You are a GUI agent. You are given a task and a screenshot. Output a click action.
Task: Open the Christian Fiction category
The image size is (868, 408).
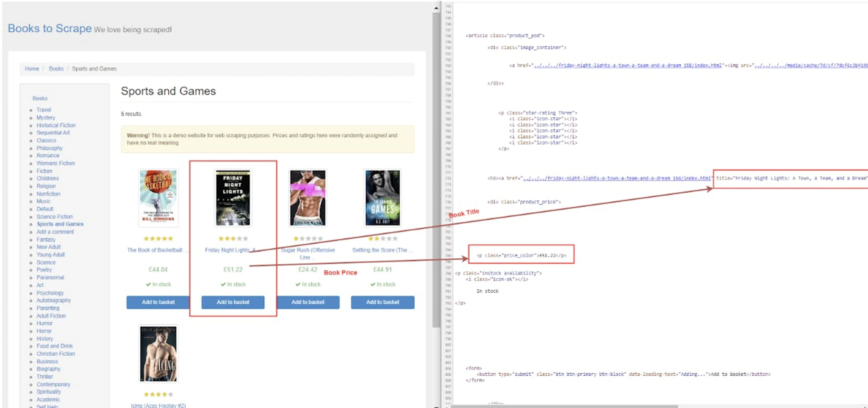point(56,354)
